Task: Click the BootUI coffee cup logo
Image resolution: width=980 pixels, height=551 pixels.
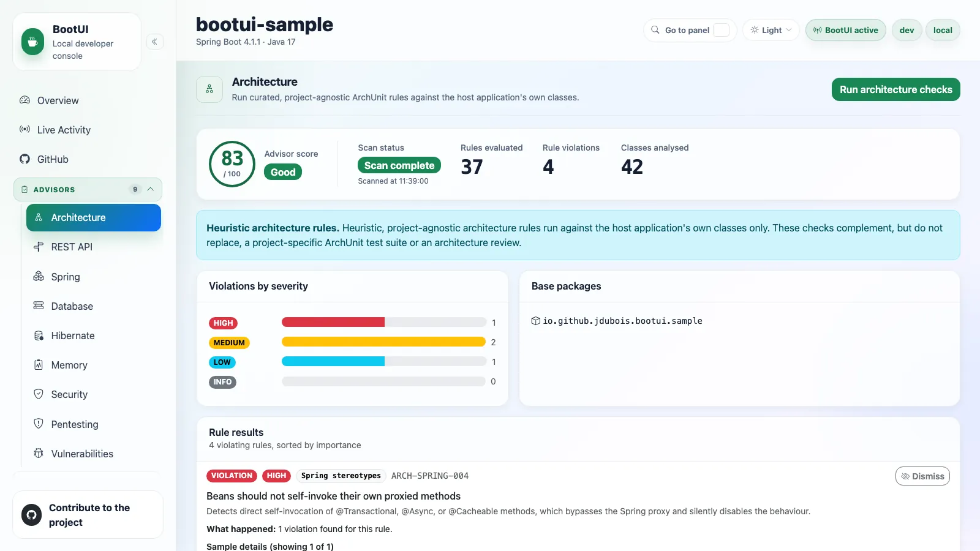Action: tap(32, 42)
